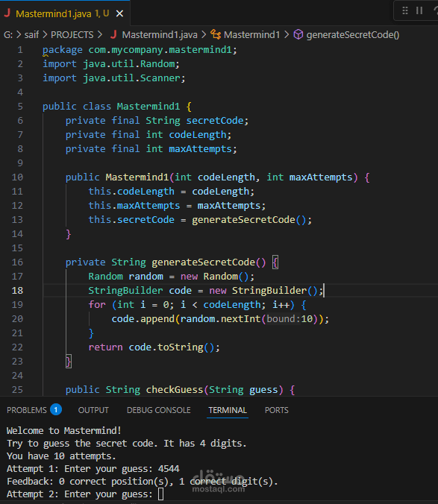Close the Mastermind1.java editor tab
This screenshot has height=504, width=438.
[x=119, y=13]
